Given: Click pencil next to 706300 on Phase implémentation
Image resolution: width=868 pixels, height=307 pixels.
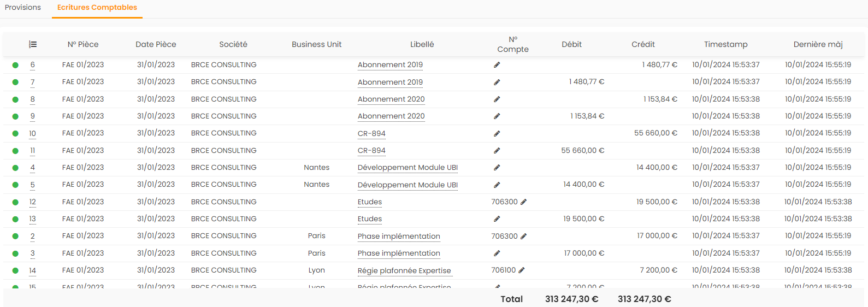Looking at the screenshot, I should (x=523, y=237).
